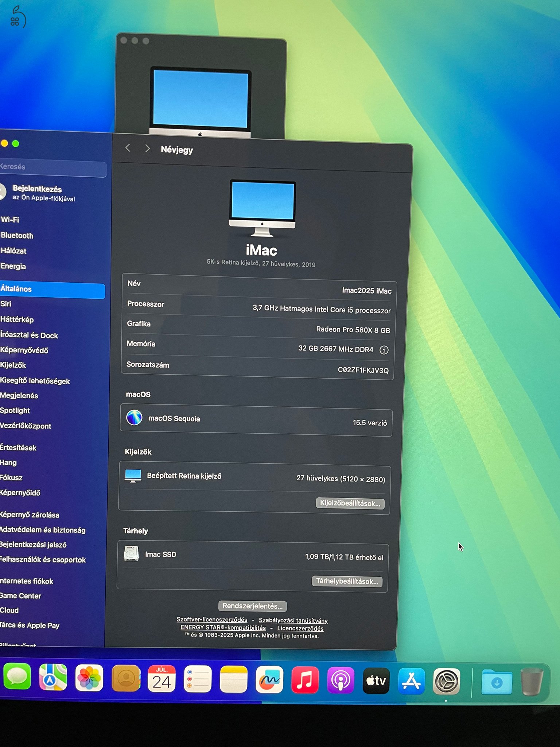Open Photos from the Dock
Image resolution: width=560 pixels, height=747 pixels.
coord(89,678)
